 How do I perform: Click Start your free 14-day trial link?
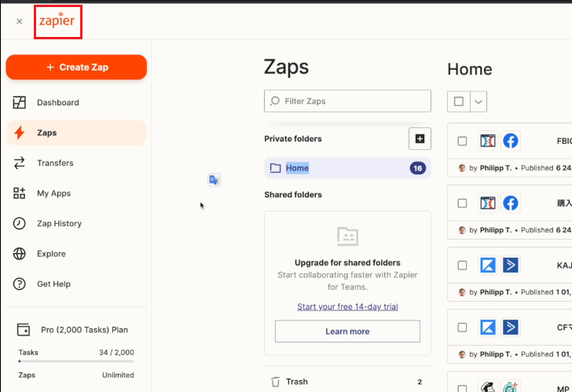tap(347, 306)
